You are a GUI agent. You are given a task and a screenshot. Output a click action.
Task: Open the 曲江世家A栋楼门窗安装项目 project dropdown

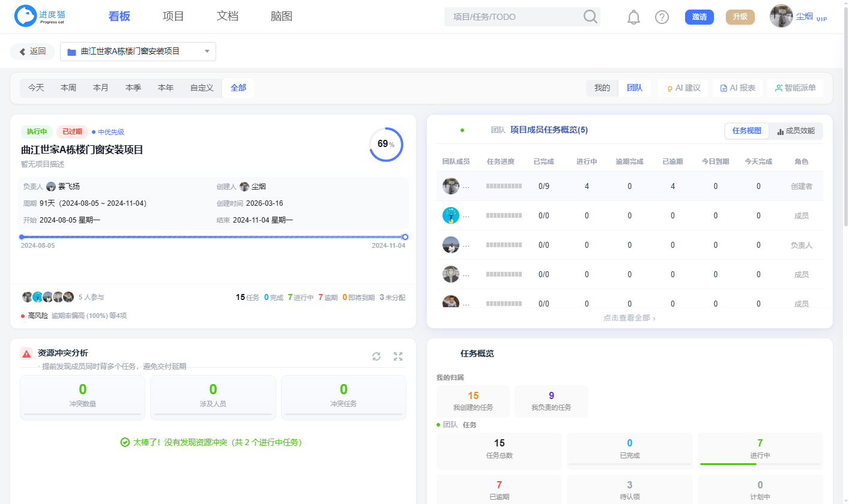point(138,52)
